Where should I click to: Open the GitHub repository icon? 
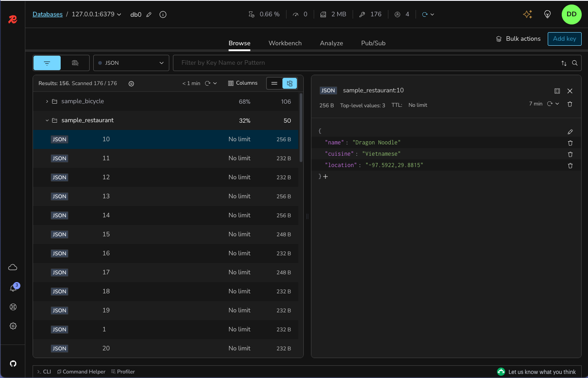[13, 364]
